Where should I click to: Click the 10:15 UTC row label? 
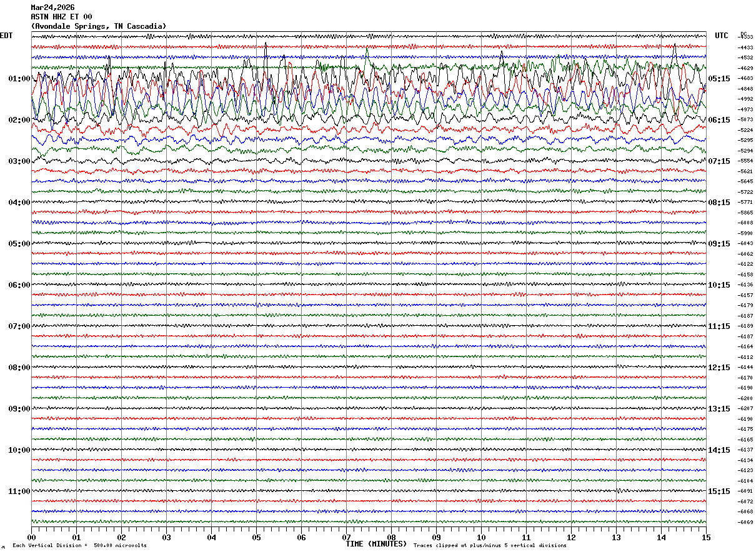click(x=719, y=285)
